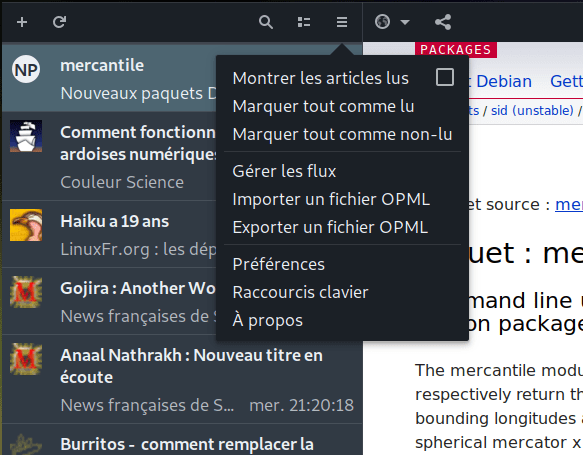Open Haiku a 19 ans article
The height and width of the screenshot is (455, 583).
click(x=109, y=234)
